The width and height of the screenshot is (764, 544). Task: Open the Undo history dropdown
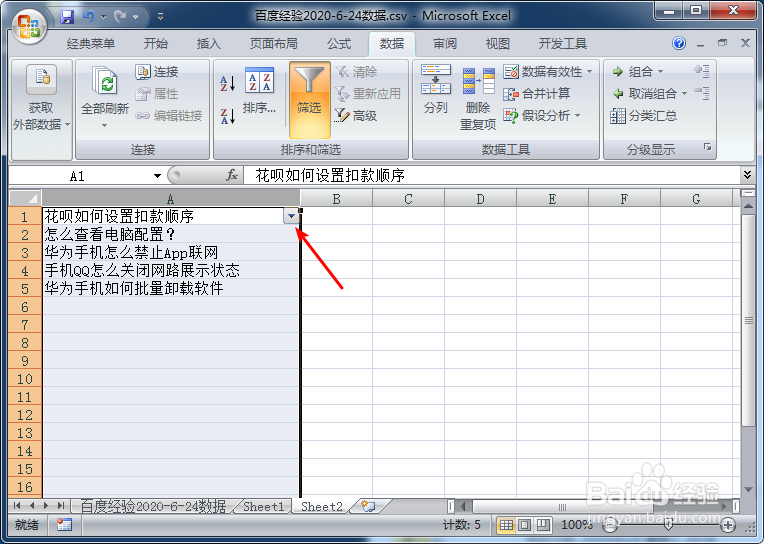(x=103, y=17)
